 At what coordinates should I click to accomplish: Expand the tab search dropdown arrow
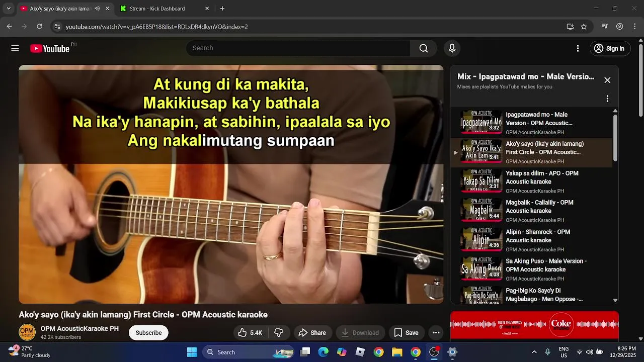coord(9,9)
